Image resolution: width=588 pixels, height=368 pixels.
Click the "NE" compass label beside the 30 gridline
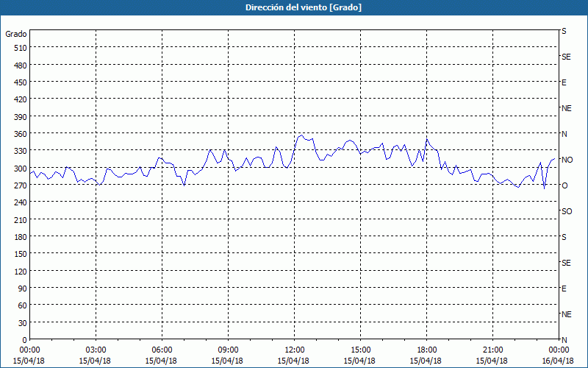tap(567, 314)
